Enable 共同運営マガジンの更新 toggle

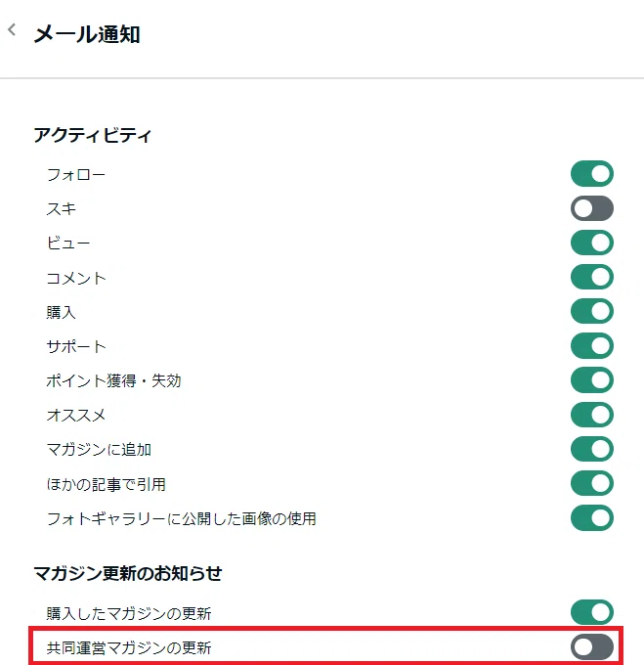click(592, 647)
